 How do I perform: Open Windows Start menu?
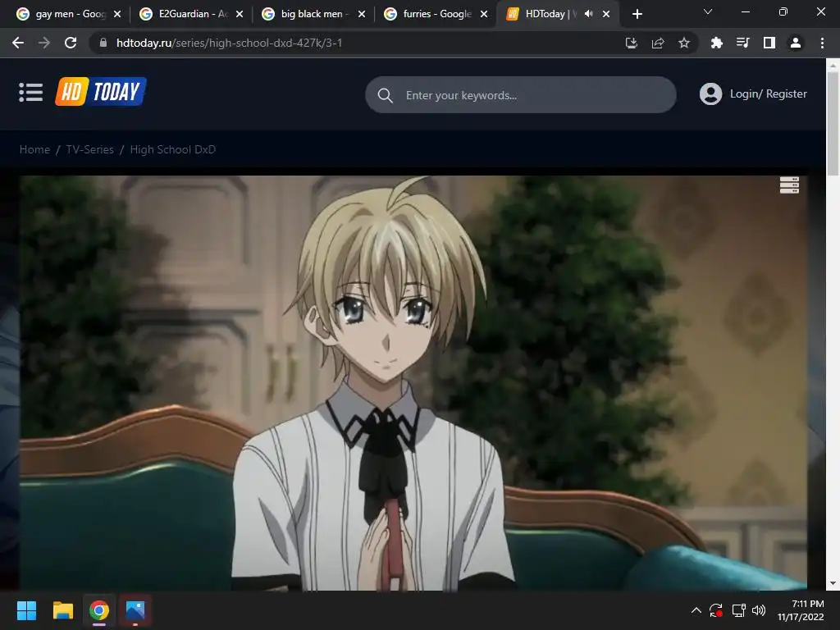(x=26, y=610)
